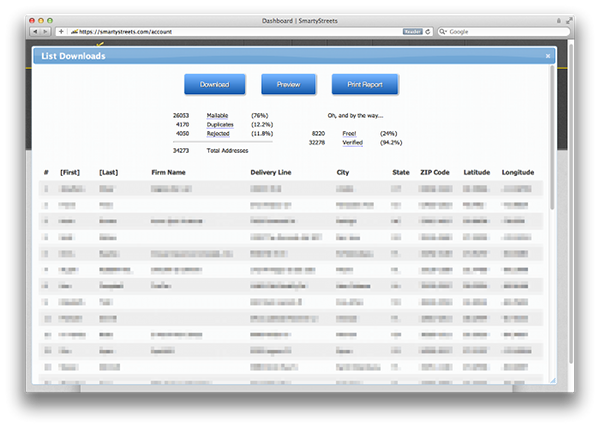Click the Delivery Line column header
The image size is (600, 428).
click(271, 173)
